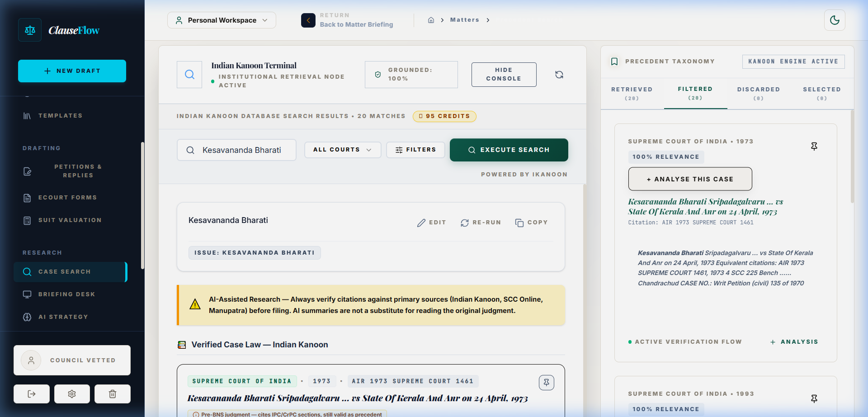868x417 pixels.
Task: Click the taxonomy panel scrollbar
Action: point(852,156)
